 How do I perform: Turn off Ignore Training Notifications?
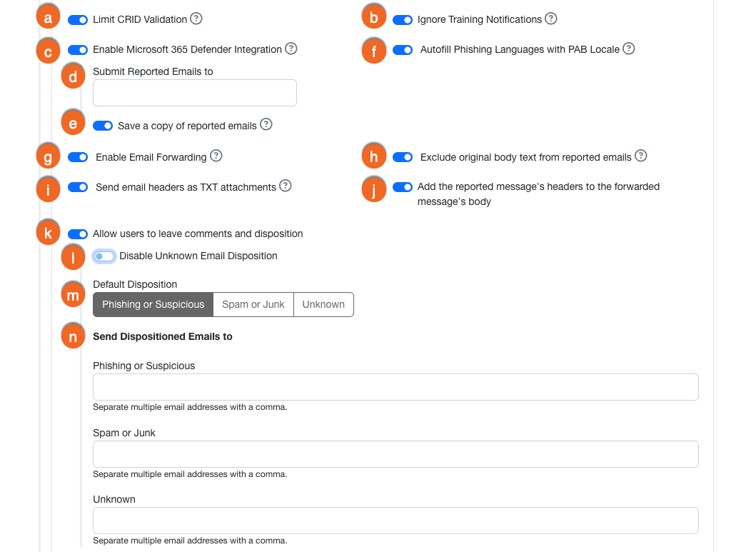point(403,20)
